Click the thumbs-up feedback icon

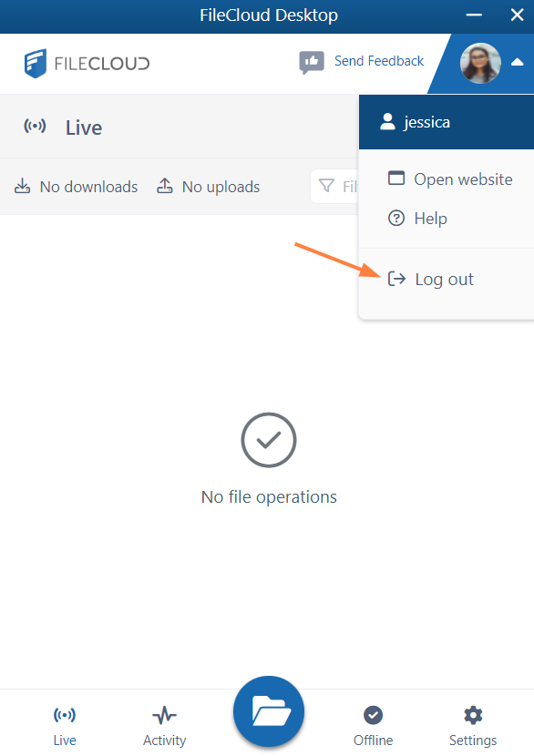point(312,62)
